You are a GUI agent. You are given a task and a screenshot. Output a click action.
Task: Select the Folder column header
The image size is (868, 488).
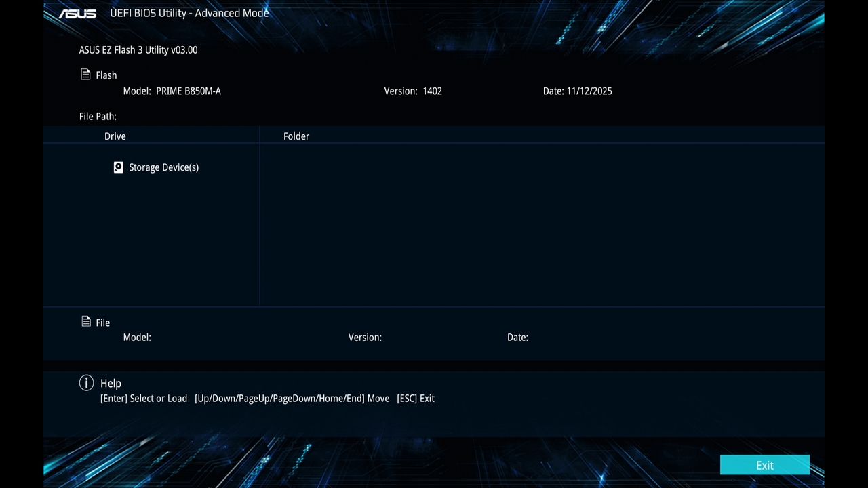point(296,136)
